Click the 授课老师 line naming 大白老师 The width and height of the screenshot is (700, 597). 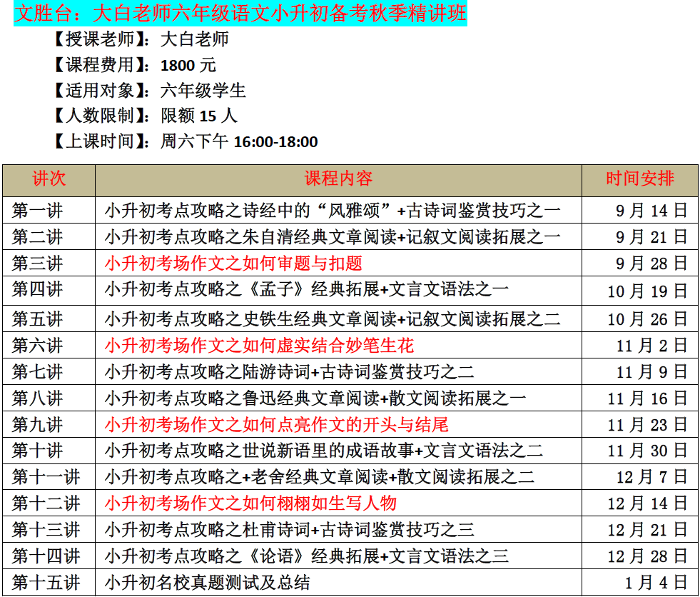point(141,39)
